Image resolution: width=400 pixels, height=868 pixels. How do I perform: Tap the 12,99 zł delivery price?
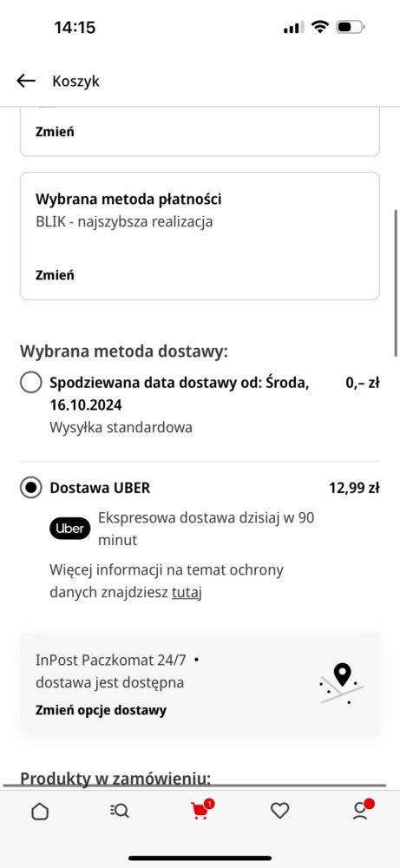click(354, 488)
